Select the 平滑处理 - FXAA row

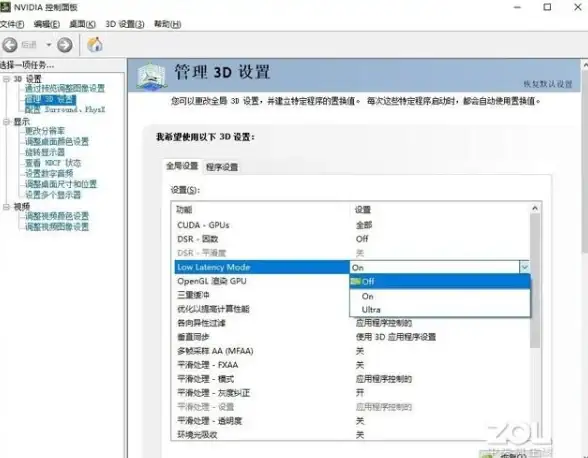[352, 365]
